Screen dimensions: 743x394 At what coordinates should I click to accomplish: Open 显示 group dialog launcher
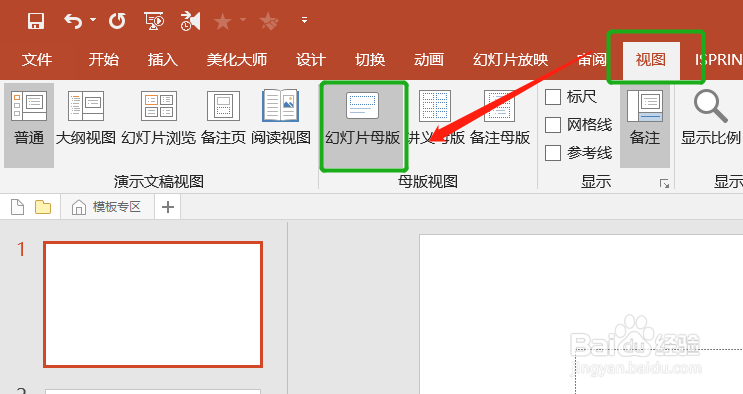[x=665, y=183]
